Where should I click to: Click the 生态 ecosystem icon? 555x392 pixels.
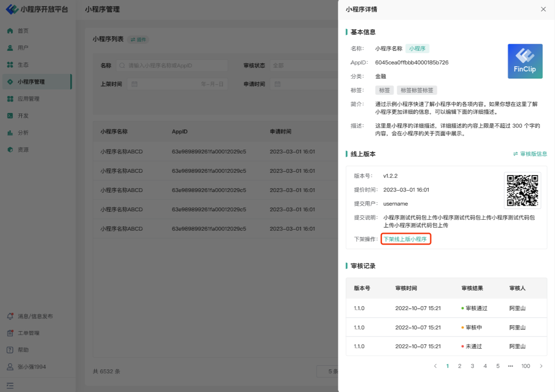[x=10, y=64]
